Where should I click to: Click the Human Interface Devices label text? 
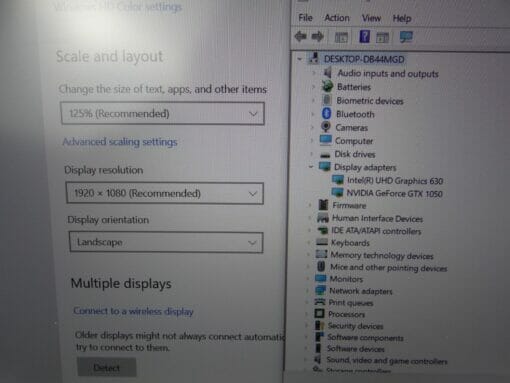377,219
